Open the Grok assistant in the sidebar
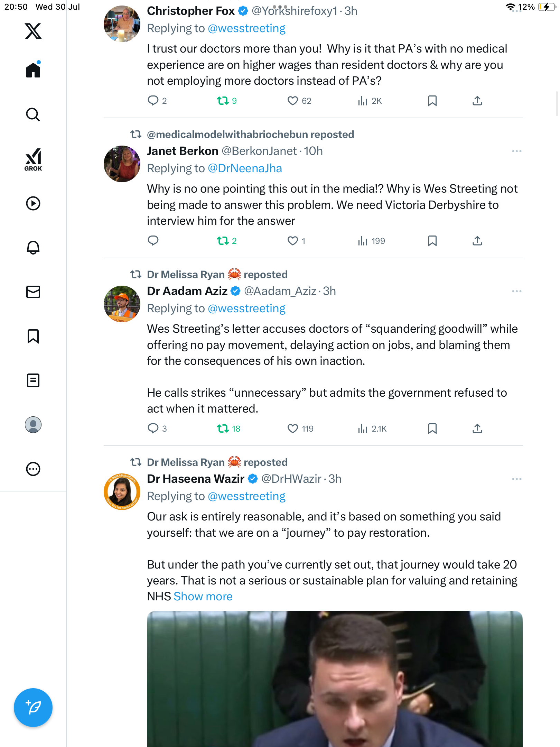 pyautogui.click(x=33, y=159)
